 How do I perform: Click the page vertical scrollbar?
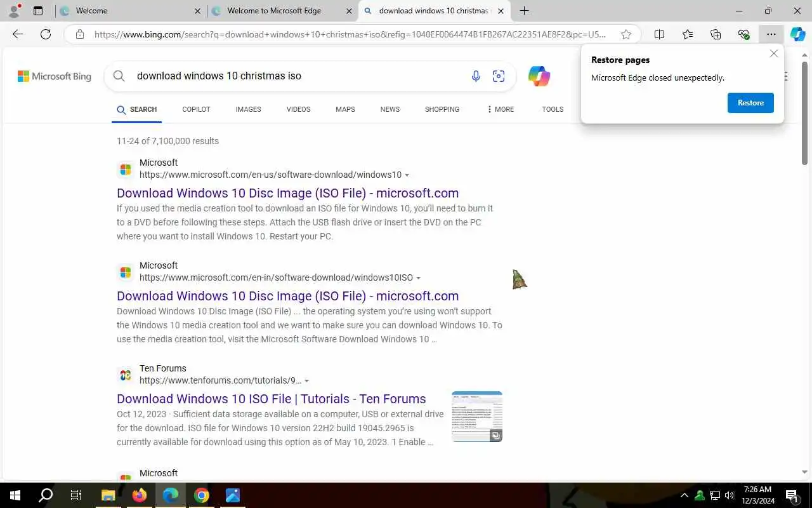805,114
